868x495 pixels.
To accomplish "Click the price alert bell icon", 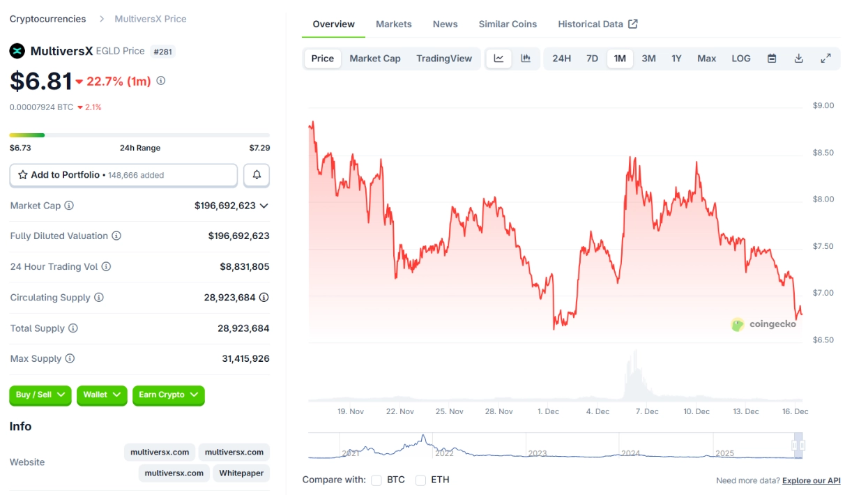I will (x=257, y=175).
